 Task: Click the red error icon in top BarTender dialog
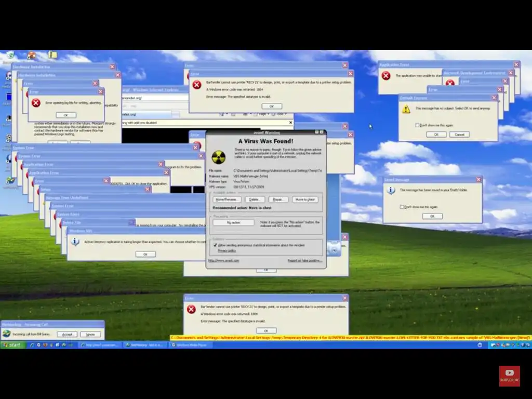point(197,85)
